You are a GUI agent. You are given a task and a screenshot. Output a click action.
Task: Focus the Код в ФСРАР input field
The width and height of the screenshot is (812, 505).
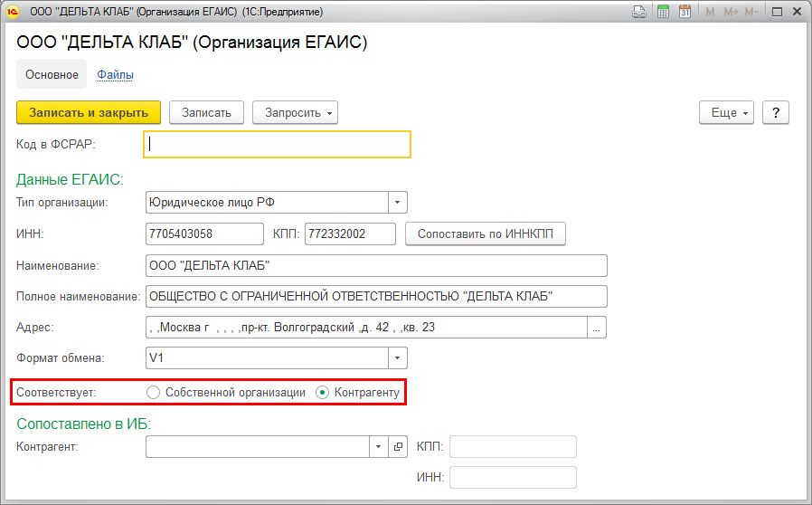coord(277,144)
